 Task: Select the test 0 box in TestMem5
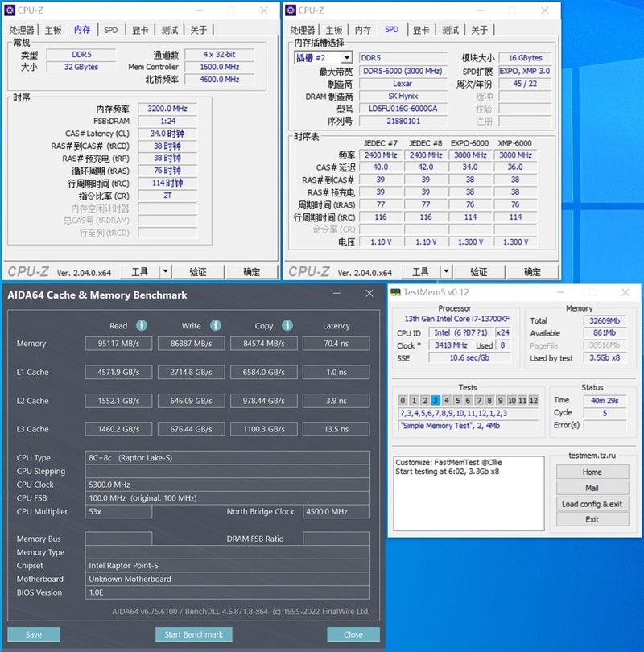click(403, 401)
